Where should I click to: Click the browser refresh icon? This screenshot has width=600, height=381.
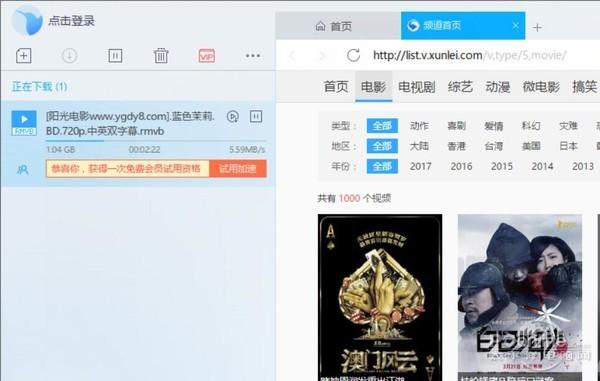(353, 55)
